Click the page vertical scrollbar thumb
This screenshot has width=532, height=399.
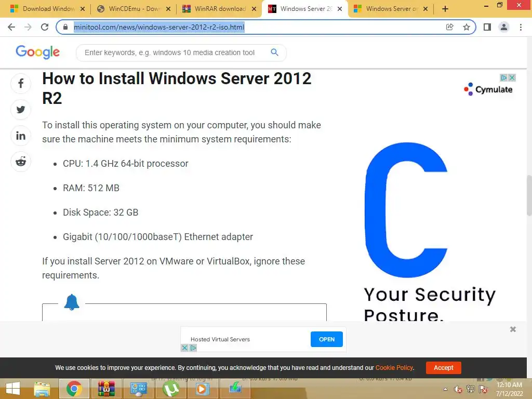tap(529, 195)
